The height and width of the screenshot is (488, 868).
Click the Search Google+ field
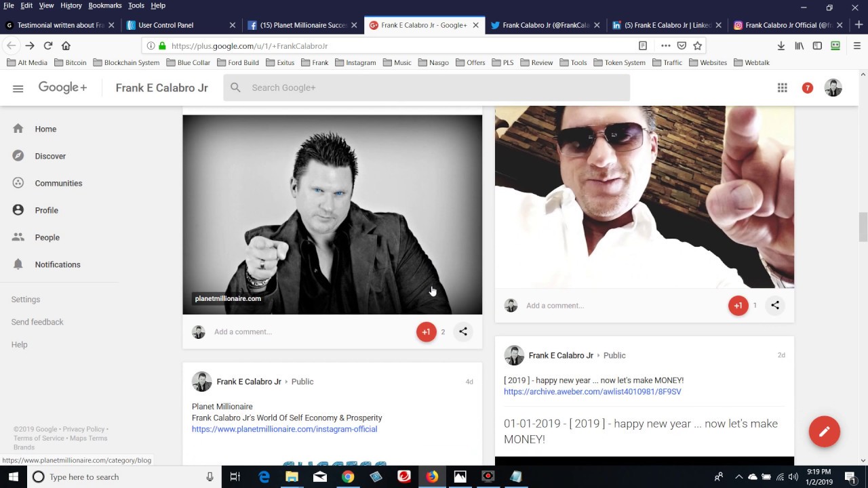pyautogui.click(x=427, y=87)
